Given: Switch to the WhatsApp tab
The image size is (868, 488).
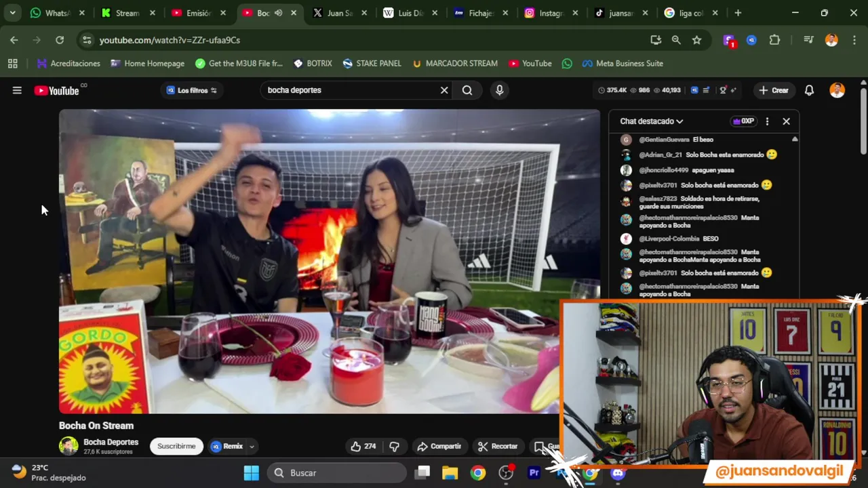Looking at the screenshot, I should pos(56,13).
